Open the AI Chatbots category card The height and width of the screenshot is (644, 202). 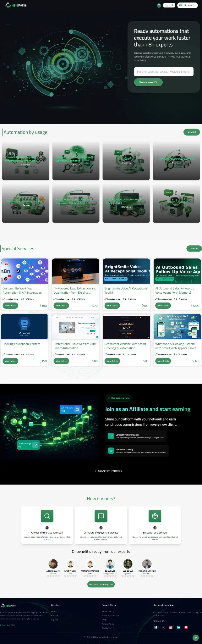(x=126, y=161)
